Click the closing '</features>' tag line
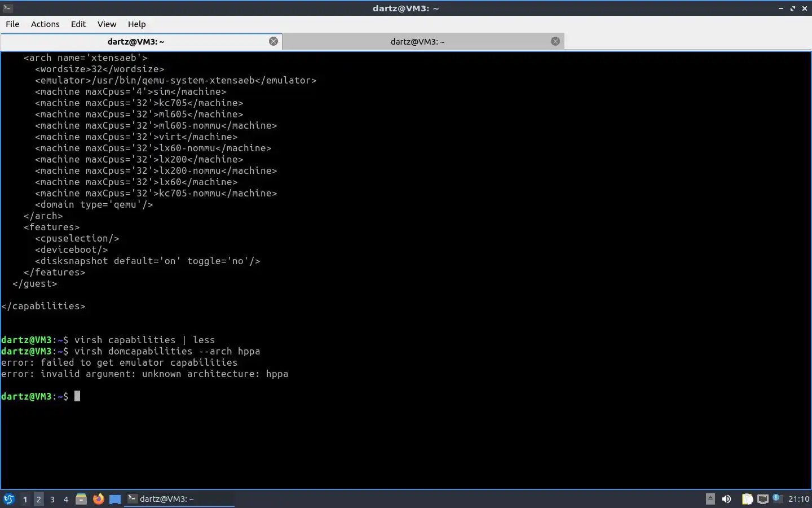 [x=55, y=272]
